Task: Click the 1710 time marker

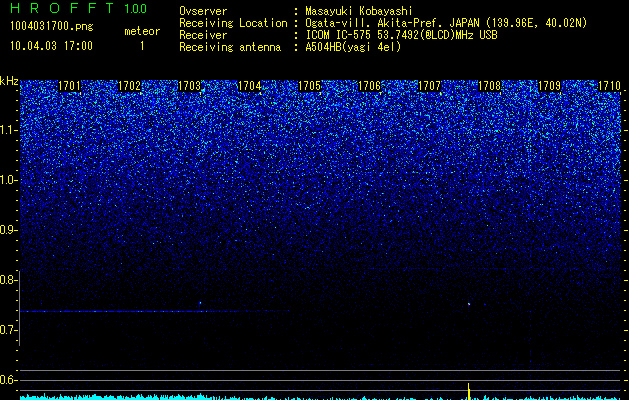Action: [609, 86]
